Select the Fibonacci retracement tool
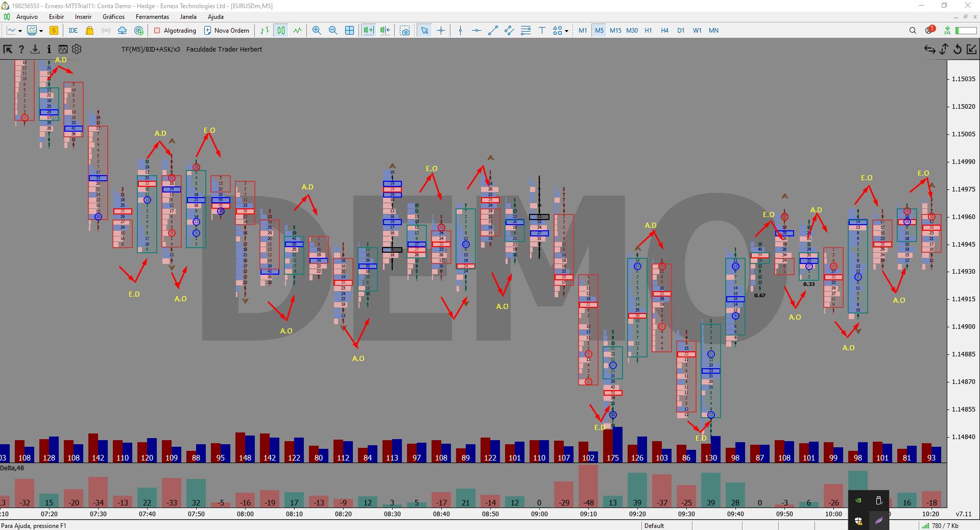The image size is (980, 530). click(525, 31)
